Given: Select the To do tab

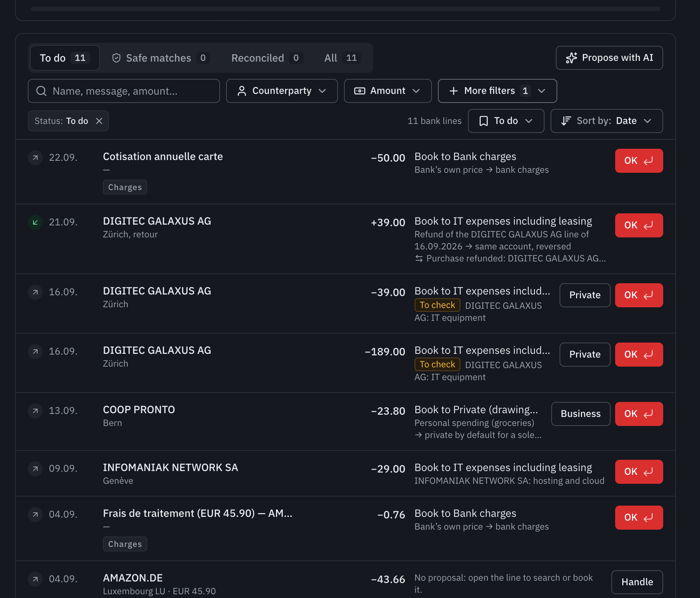Looking at the screenshot, I should coord(65,58).
